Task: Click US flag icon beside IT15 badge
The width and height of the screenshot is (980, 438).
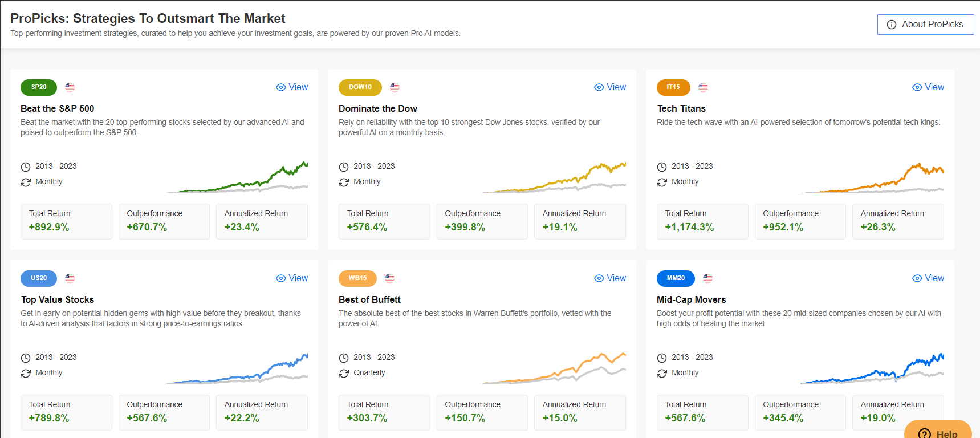Action: click(703, 87)
